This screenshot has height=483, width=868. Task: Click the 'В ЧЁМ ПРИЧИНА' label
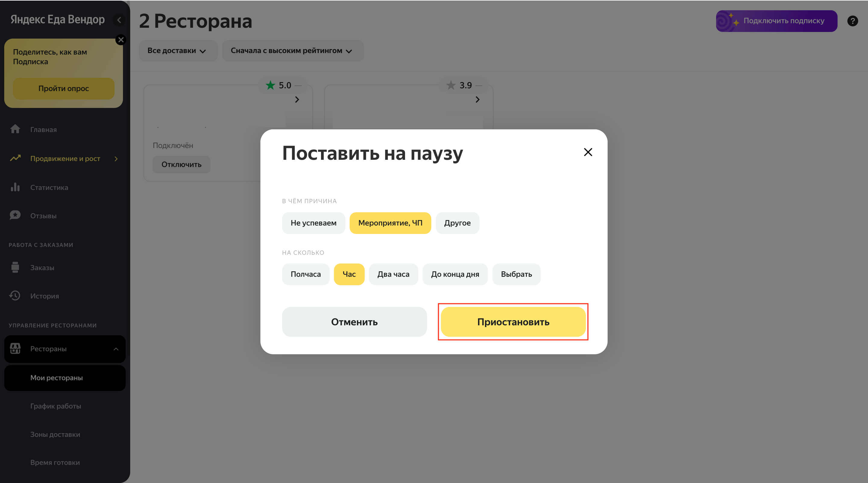point(309,201)
